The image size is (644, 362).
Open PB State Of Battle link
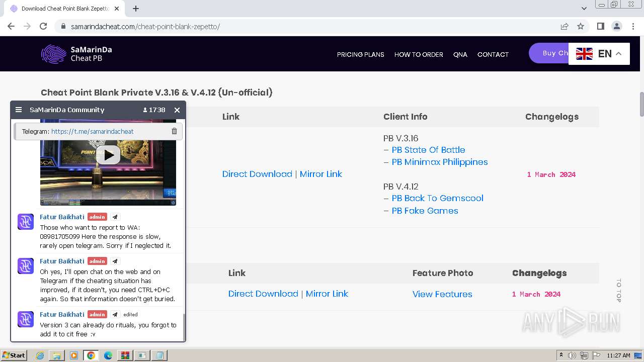point(428,150)
